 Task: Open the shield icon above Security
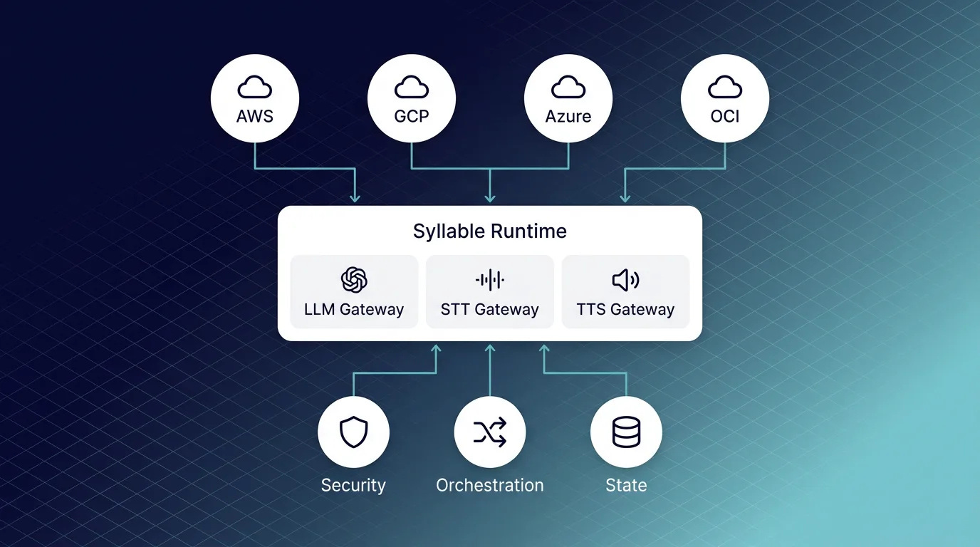pyautogui.click(x=354, y=430)
